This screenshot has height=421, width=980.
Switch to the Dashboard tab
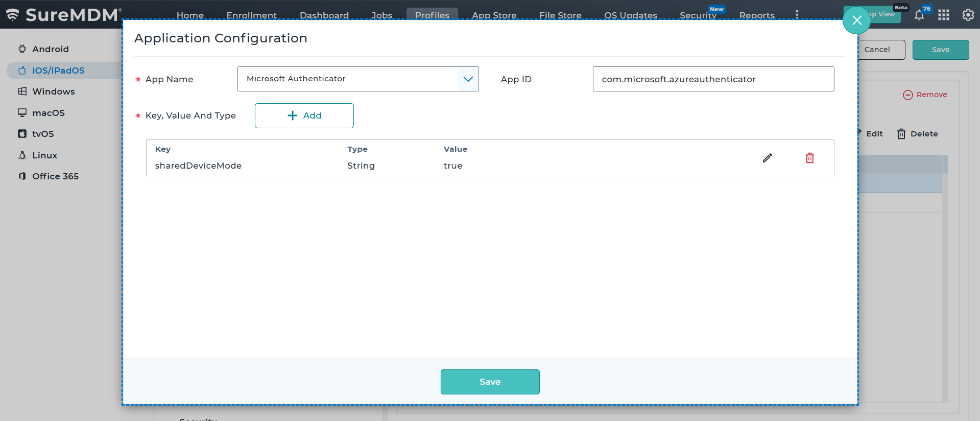324,15
